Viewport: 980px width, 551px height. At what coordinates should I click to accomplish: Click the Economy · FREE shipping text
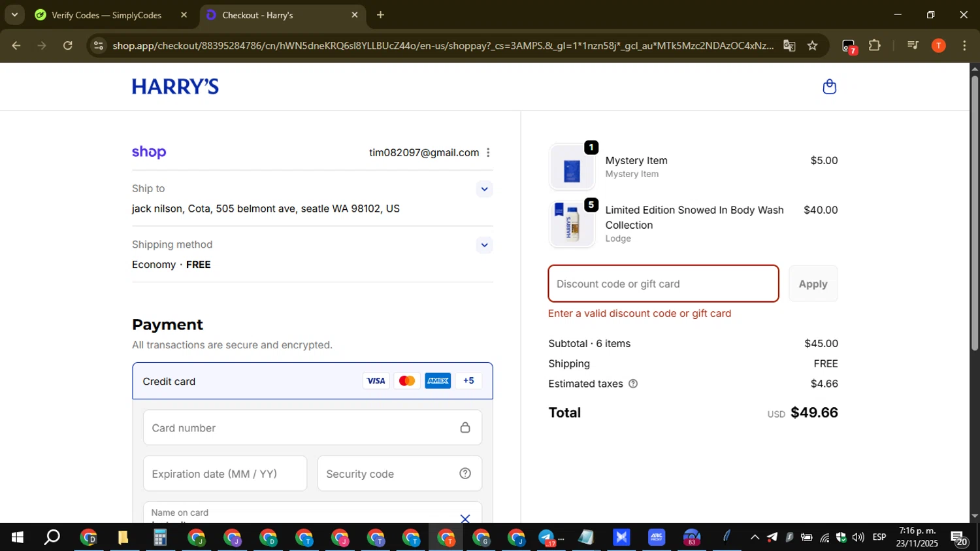pos(171,265)
